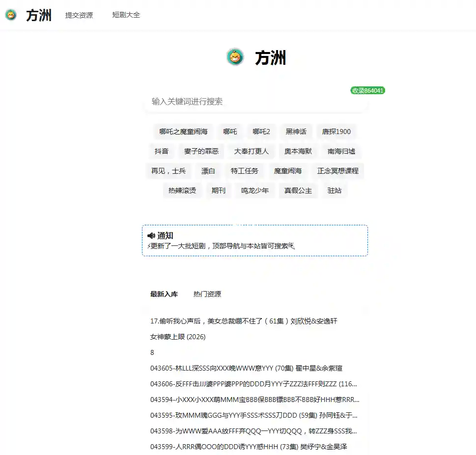This screenshot has width=476, height=455.
Task: Click the 方洲 logo icon in top navbar
Action: pos(10,15)
